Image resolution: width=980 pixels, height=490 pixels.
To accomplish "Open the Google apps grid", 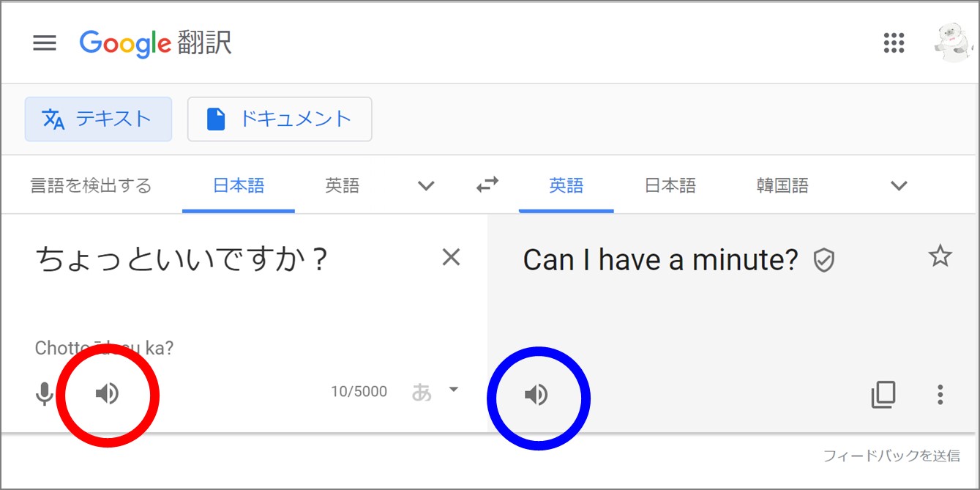I will tap(894, 43).
